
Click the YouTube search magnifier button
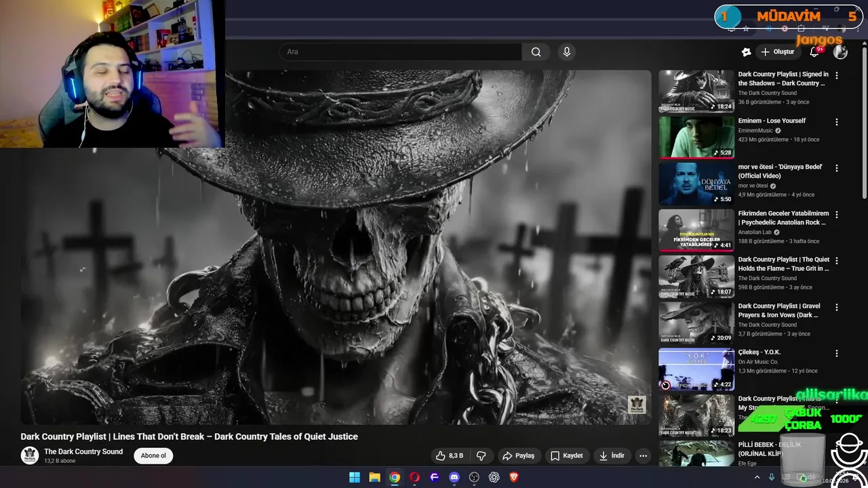[x=536, y=52]
